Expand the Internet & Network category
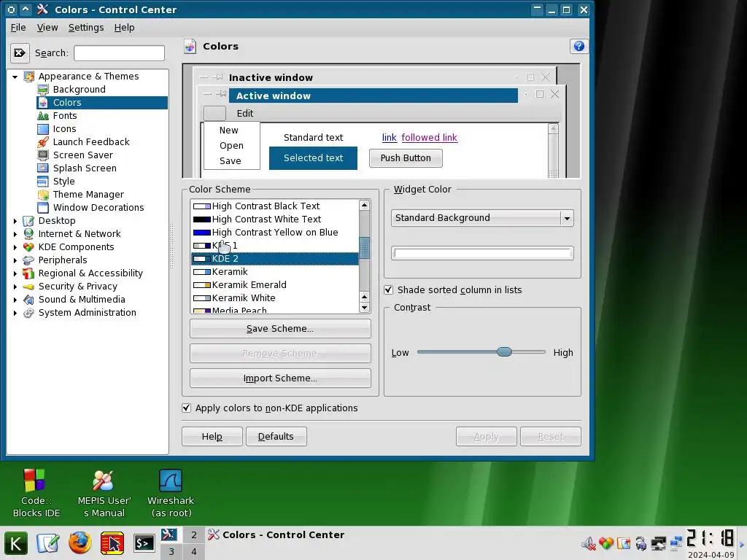The height and width of the screenshot is (560, 747). point(15,234)
